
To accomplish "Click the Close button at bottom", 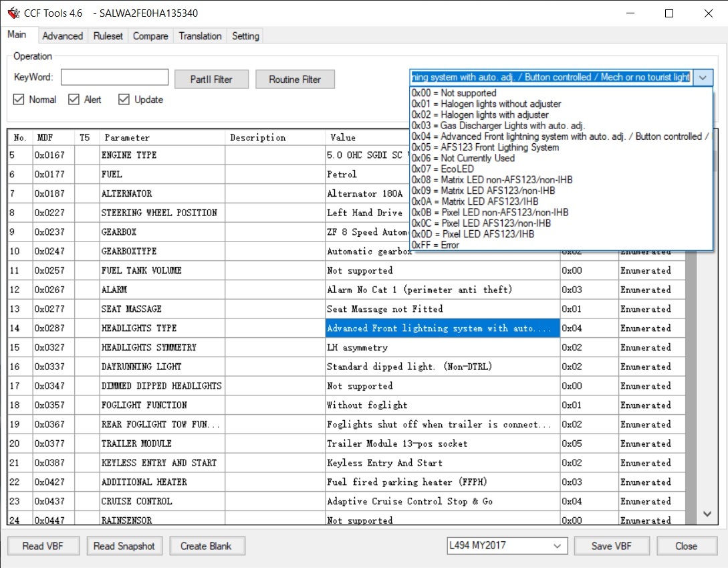I will tap(686, 546).
